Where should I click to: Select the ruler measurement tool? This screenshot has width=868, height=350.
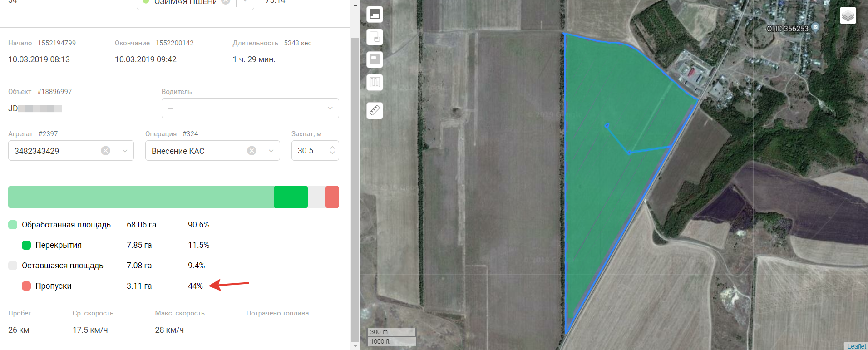pyautogui.click(x=375, y=110)
